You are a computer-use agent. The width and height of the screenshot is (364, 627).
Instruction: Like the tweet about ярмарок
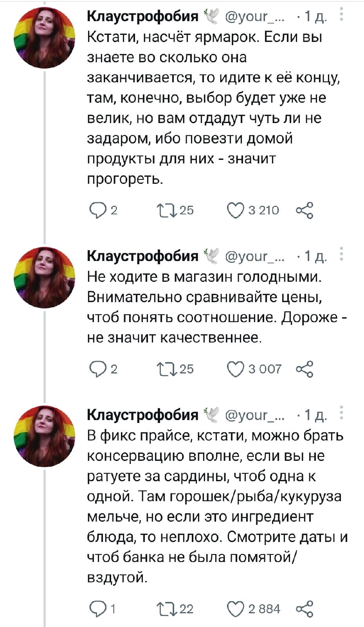235,210
